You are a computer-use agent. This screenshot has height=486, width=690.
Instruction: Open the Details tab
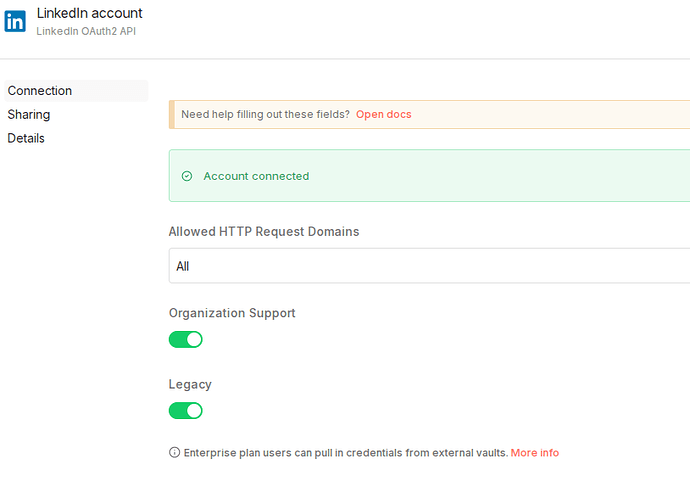[x=26, y=138]
